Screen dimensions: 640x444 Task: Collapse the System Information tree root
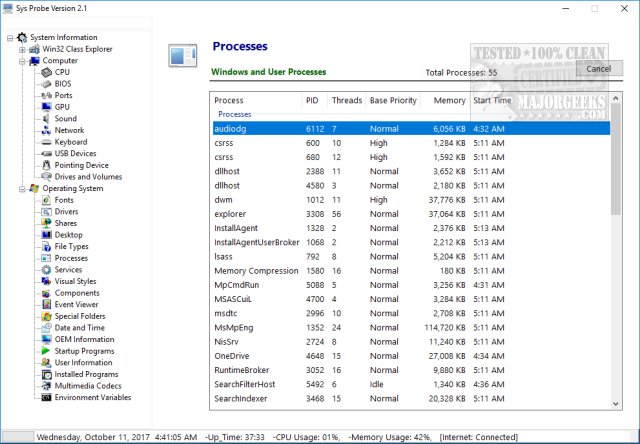tap(10, 37)
